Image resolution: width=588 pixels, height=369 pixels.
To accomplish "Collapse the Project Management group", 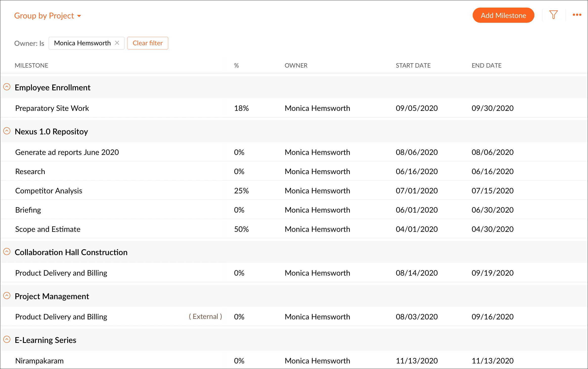I will pyautogui.click(x=7, y=296).
